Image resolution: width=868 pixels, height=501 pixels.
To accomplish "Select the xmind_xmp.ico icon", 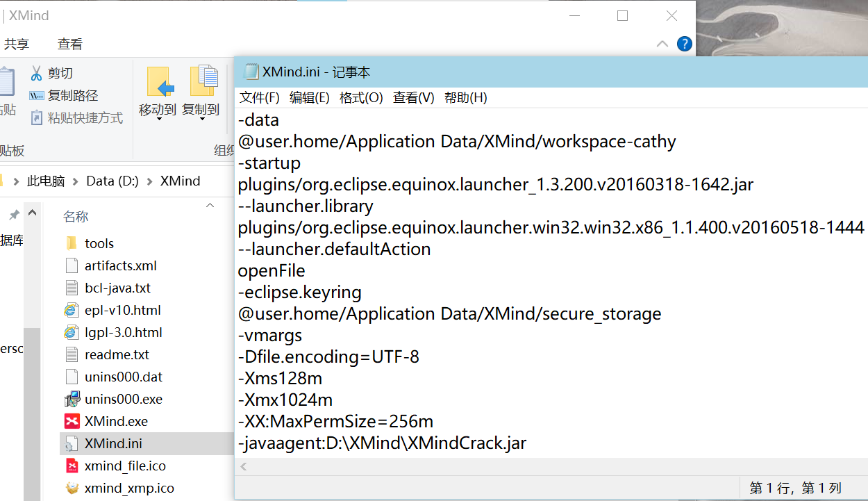I will click(x=72, y=488).
